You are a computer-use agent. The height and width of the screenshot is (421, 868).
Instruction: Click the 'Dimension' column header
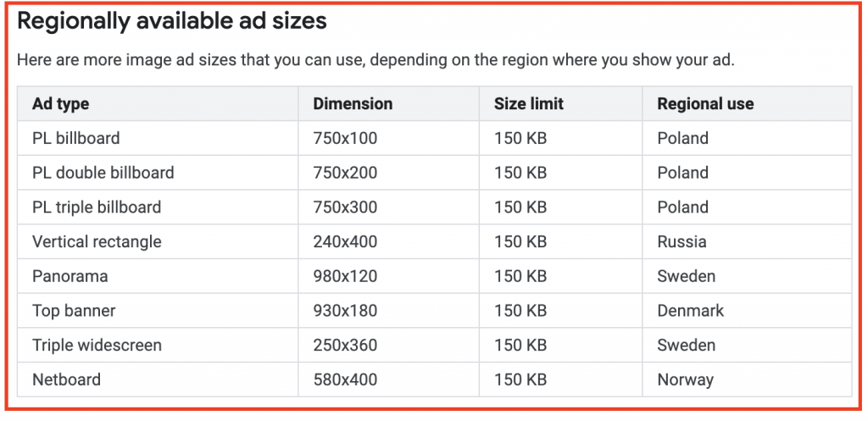pos(353,104)
